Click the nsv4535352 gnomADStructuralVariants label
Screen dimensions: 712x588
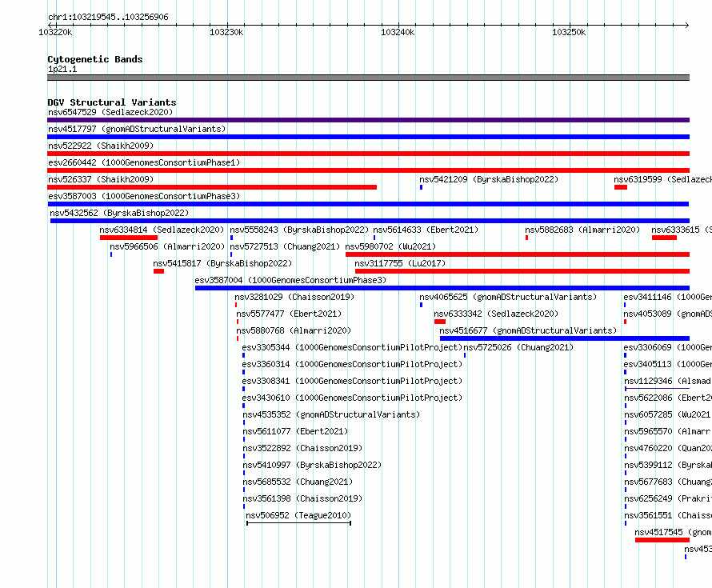(x=331, y=414)
